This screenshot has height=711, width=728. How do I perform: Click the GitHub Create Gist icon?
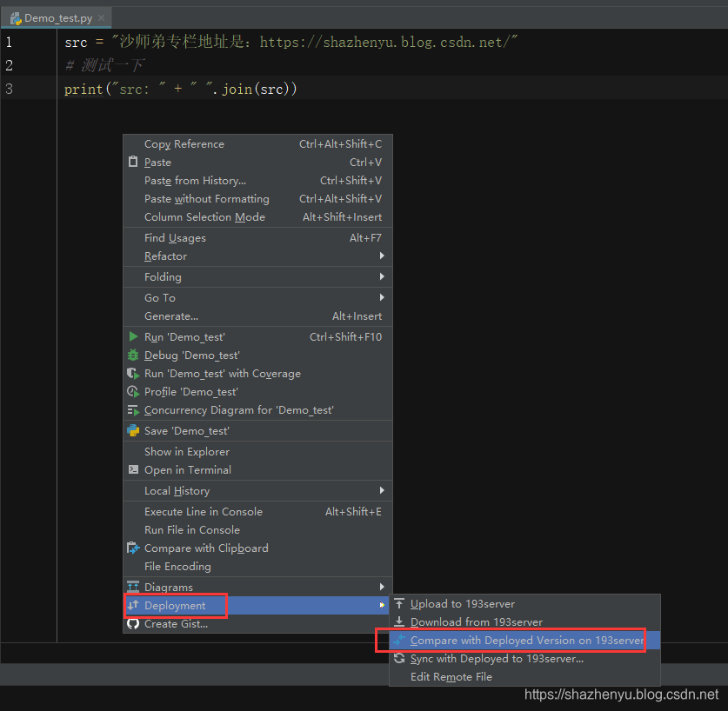[x=133, y=623]
